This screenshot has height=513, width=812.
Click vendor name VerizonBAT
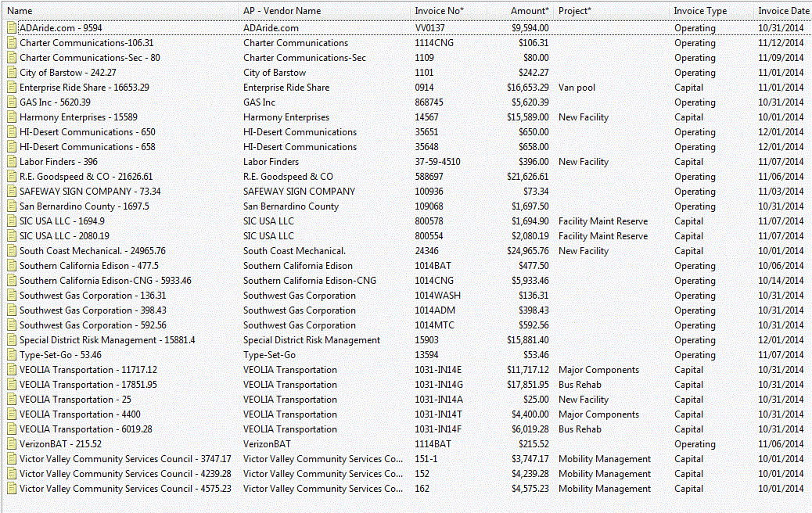(267, 444)
